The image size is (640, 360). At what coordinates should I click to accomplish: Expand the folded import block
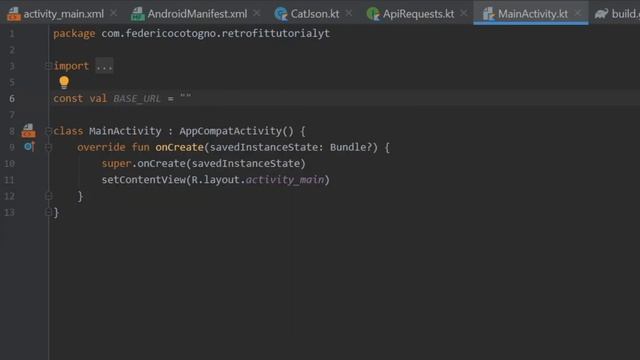click(x=48, y=66)
